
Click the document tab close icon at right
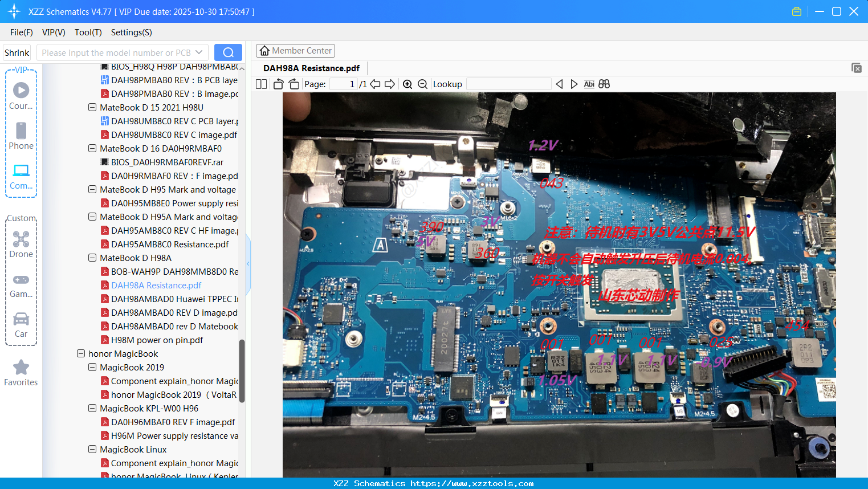[857, 68]
